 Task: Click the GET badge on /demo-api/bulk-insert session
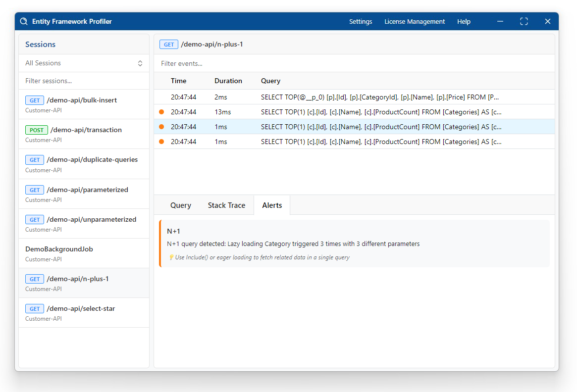tap(34, 100)
